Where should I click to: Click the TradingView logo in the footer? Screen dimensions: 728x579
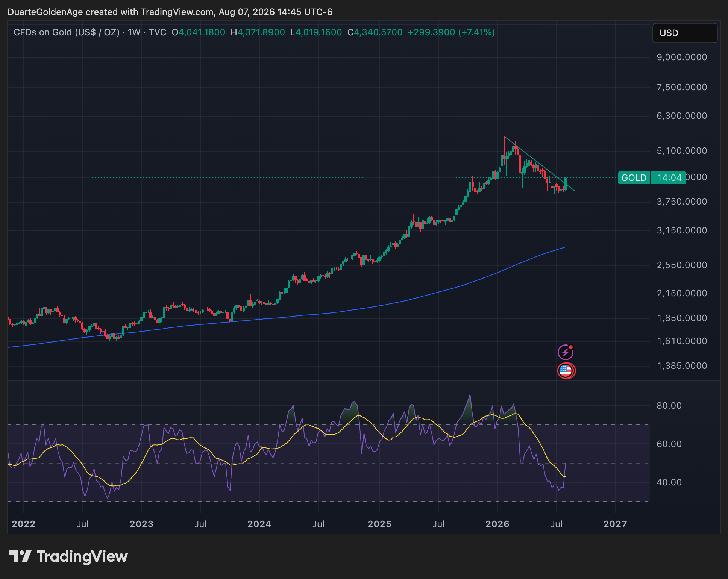coord(68,556)
